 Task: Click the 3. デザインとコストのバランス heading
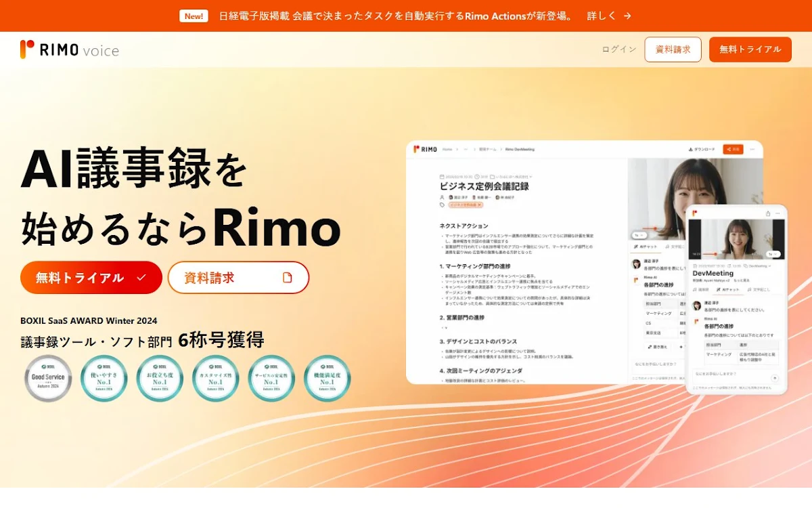coord(480,341)
